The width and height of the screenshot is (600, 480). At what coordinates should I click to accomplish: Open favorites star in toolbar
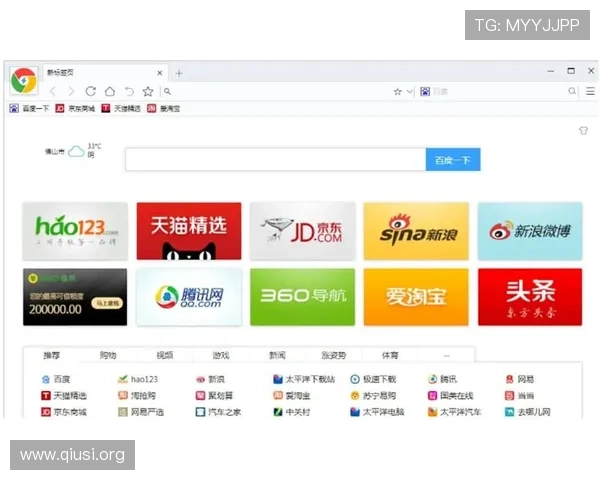[x=148, y=91]
